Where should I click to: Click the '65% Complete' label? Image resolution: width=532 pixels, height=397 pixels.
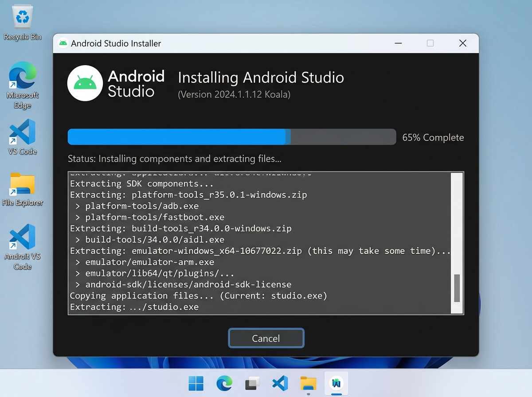click(433, 137)
